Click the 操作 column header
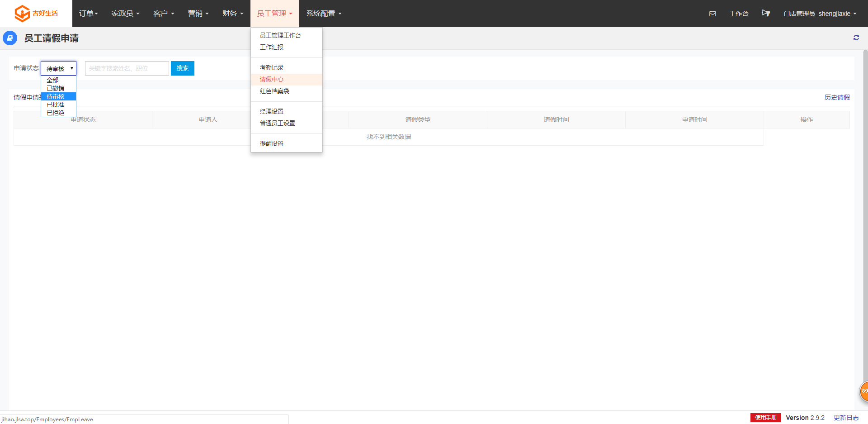The image size is (868, 424). coord(807,119)
